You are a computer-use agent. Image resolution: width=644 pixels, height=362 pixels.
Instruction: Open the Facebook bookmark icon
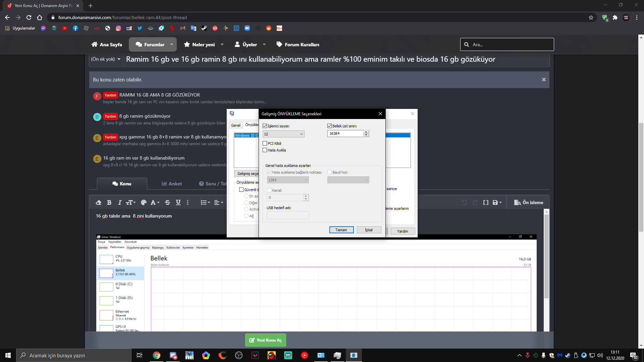tap(75, 28)
